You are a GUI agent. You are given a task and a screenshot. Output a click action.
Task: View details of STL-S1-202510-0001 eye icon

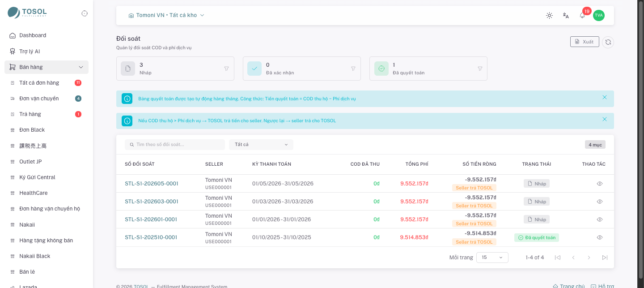point(600,237)
